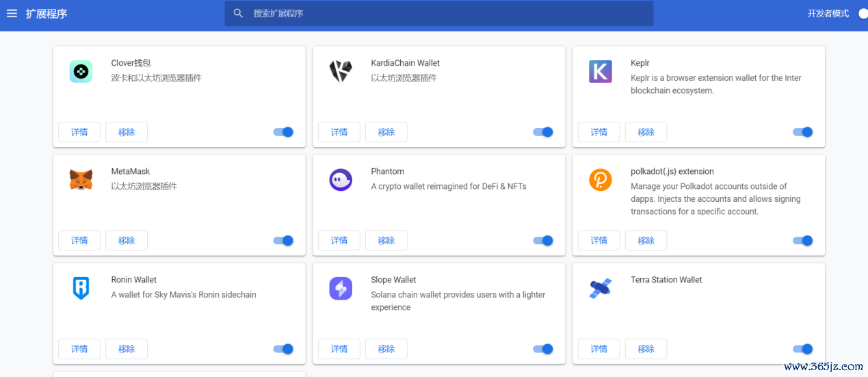868x377 pixels.
Task: Disable the Keplr extension
Action: click(803, 132)
